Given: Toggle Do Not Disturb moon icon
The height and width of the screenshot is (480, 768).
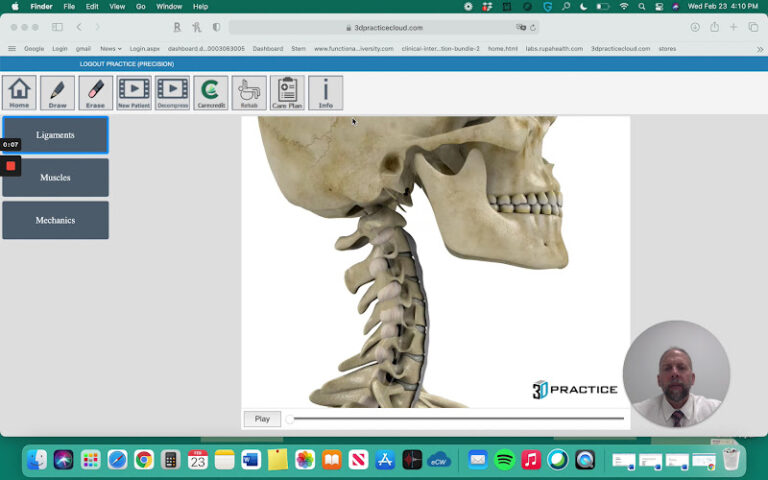Looking at the screenshot, I should tap(583, 6).
